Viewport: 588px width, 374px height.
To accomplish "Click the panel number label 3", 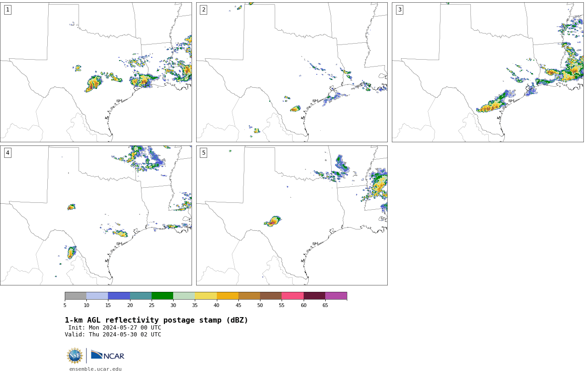I will pyautogui.click(x=399, y=10).
